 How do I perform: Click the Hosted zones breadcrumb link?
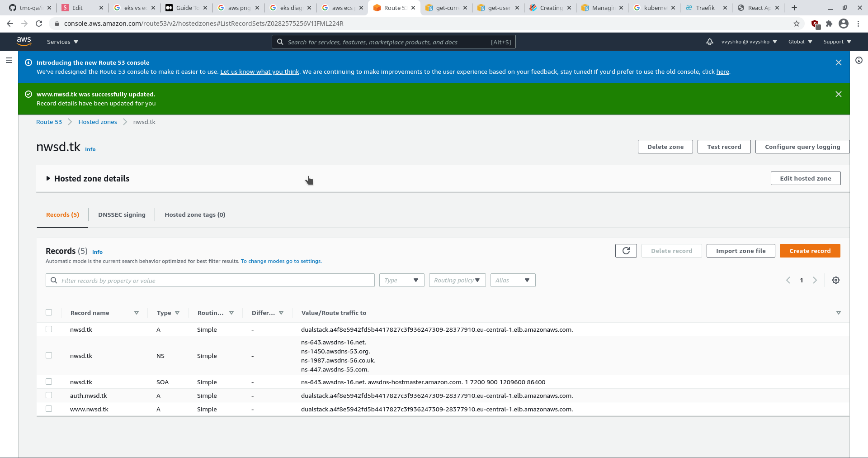(98, 122)
